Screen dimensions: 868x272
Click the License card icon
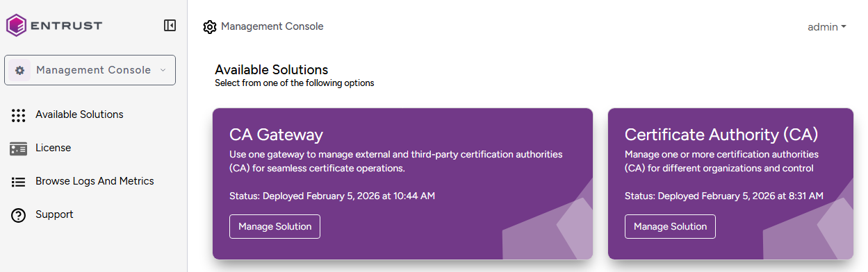point(19,148)
